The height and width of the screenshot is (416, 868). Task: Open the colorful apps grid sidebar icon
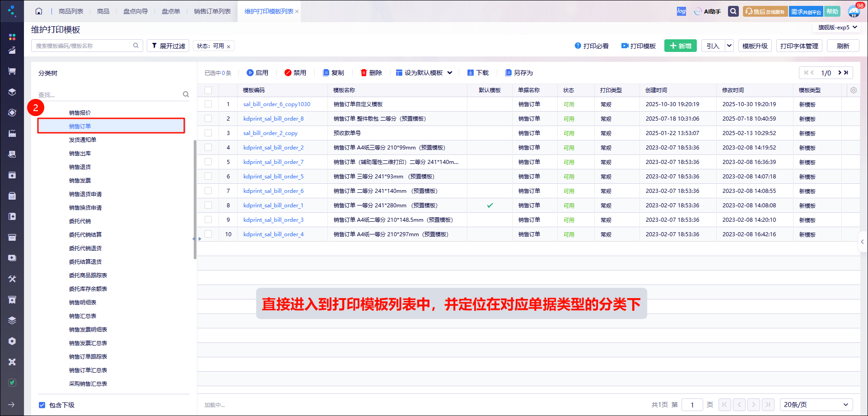click(12, 37)
